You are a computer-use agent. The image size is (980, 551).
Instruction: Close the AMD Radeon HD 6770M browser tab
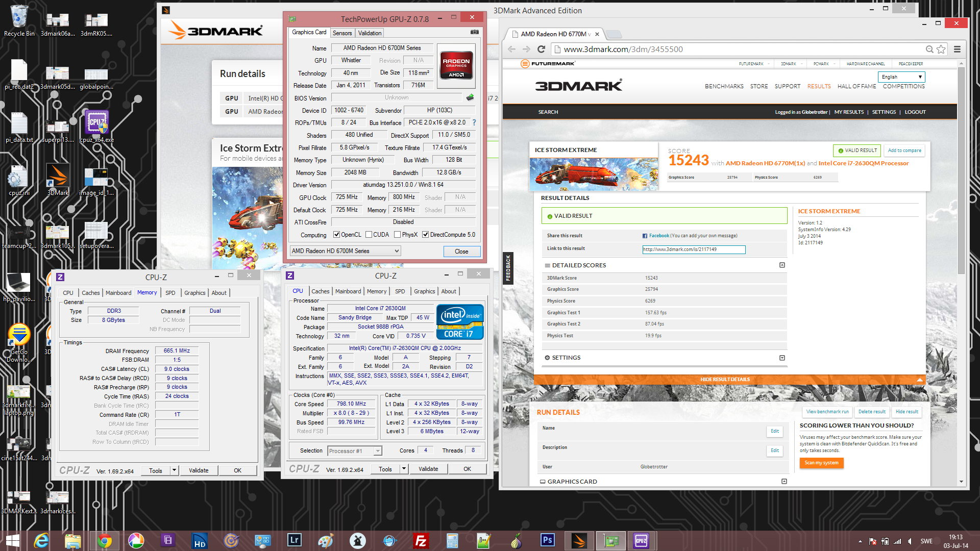[x=597, y=34]
